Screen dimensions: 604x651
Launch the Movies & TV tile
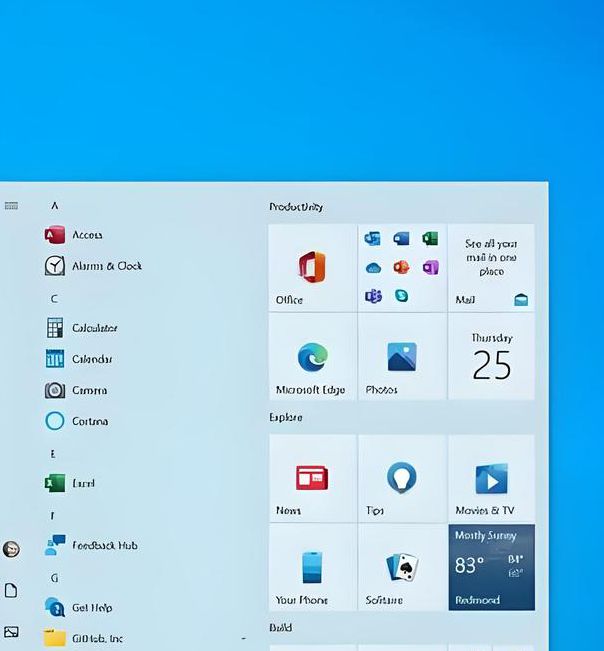[x=491, y=478]
